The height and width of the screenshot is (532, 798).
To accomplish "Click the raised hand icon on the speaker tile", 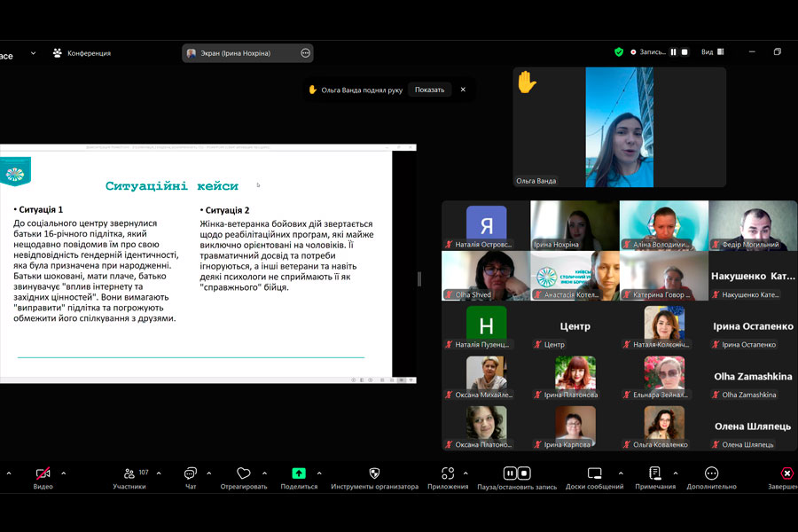I will pyautogui.click(x=527, y=82).
